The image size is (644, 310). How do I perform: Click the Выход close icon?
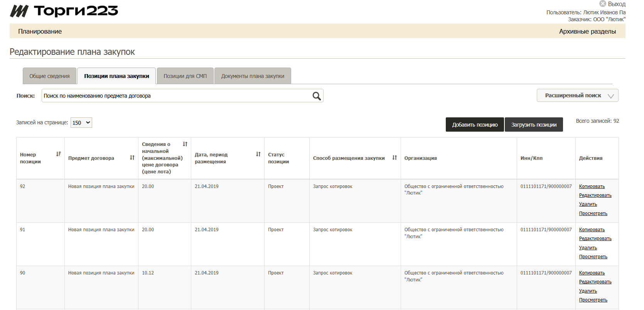(602, 4)
